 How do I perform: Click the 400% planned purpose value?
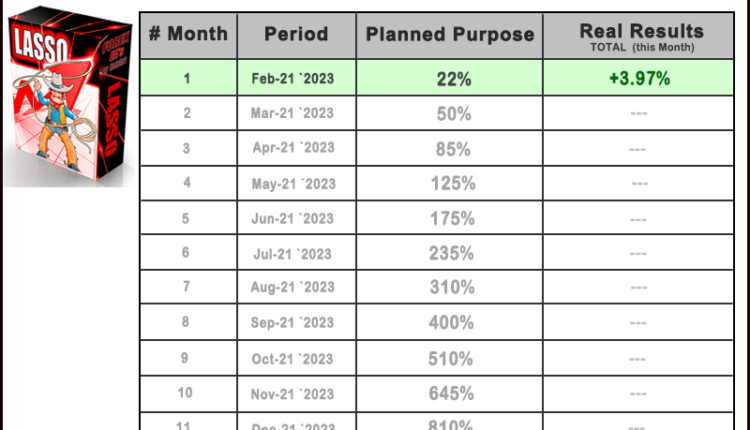[454, 323]
